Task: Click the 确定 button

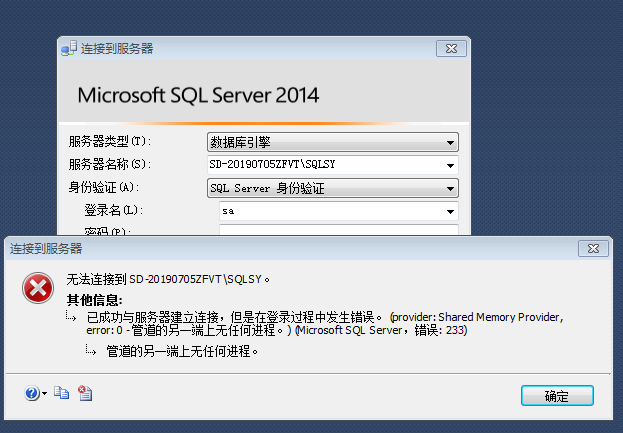Action: [557, 396]
